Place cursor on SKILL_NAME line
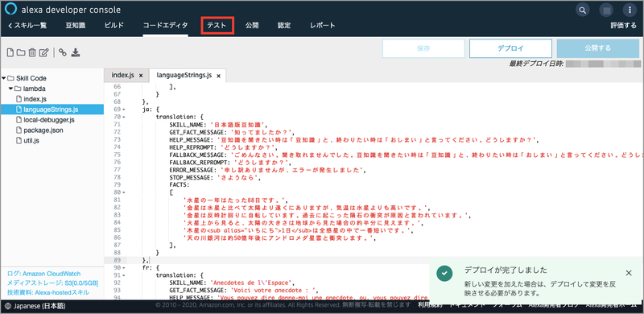The height and width of the screenshot is (314, 644). (x=218, y=124)
